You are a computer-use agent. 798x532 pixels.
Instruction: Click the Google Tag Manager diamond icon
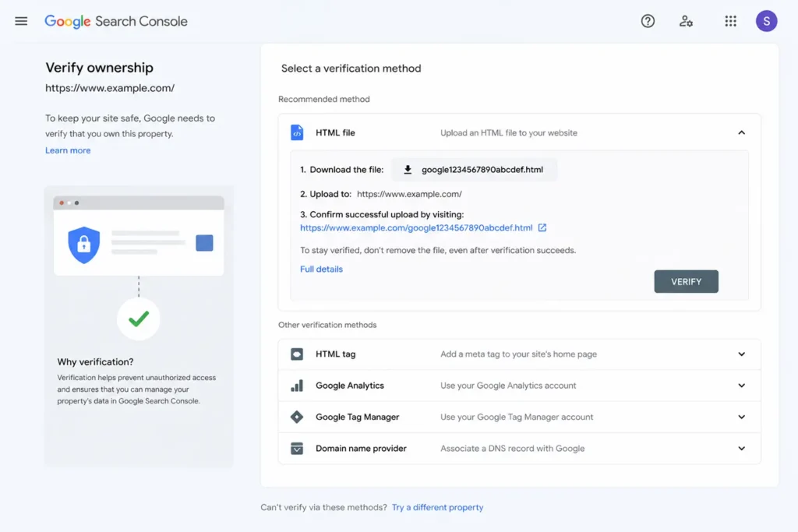coord(297,417)
